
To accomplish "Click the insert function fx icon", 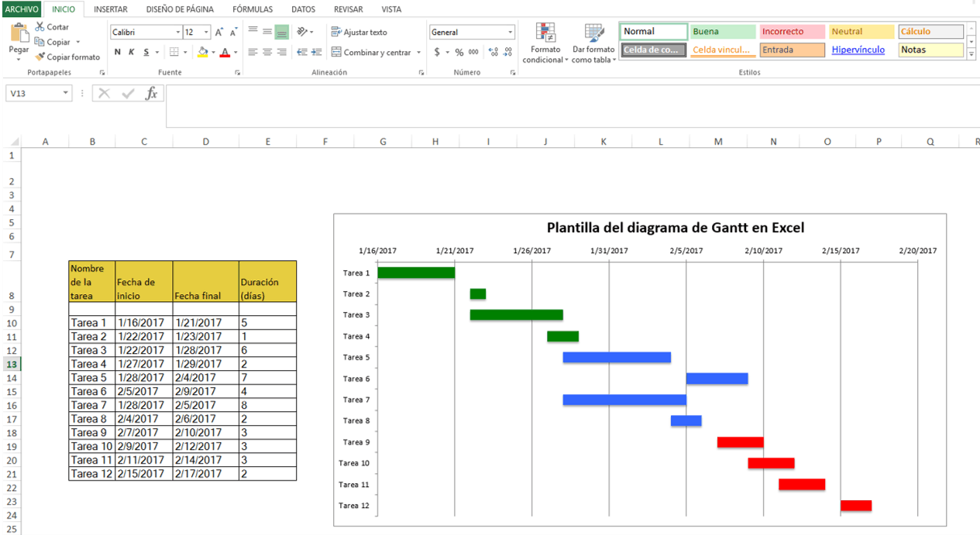I will click(152, 94).
